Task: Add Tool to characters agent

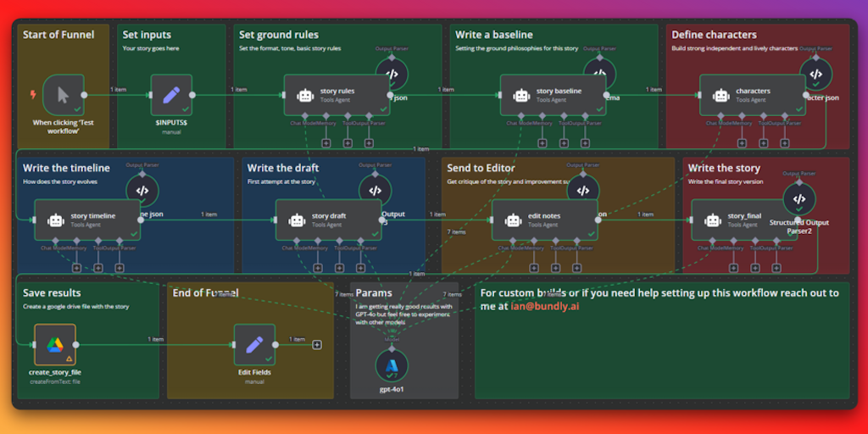Action: coord(764,142)
